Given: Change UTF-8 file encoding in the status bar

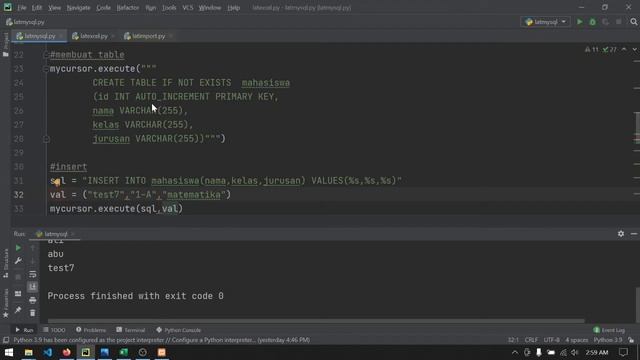Looking at the screenshot, I should (551, 340).
